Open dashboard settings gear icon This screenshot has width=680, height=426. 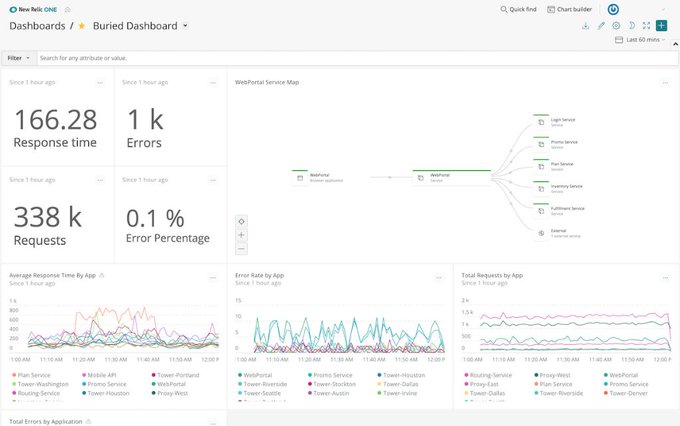616,26
